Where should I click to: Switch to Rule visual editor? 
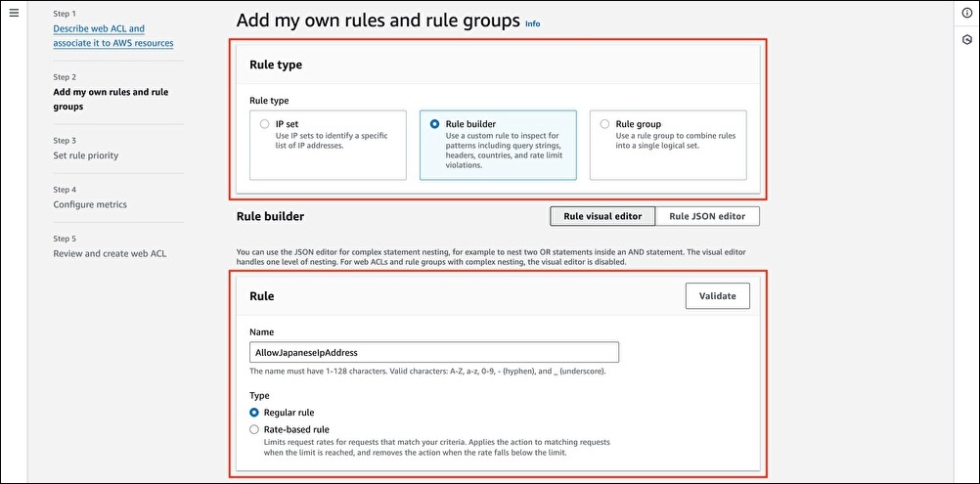coord(602,216)
